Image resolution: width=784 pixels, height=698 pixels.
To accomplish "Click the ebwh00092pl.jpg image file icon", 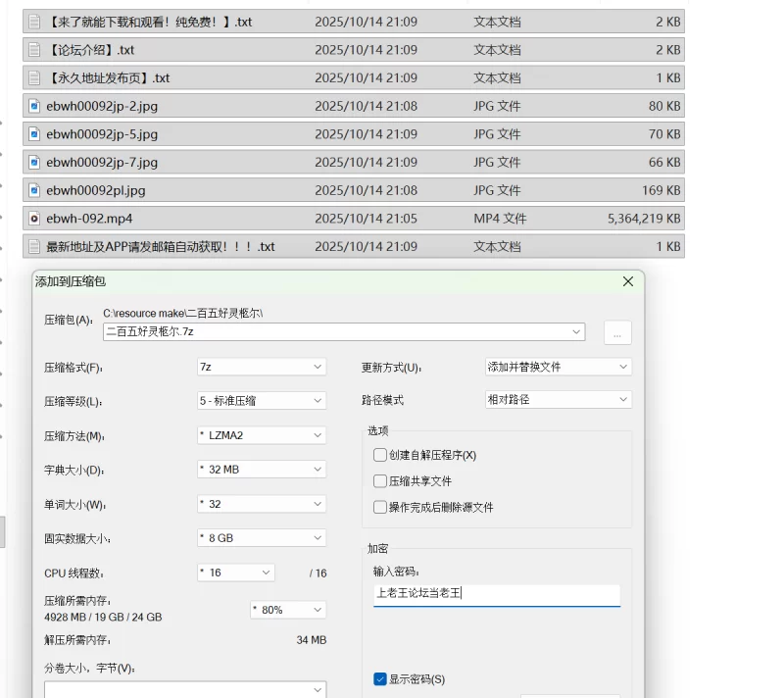I will pyautogui.click(x=34, y=191).
